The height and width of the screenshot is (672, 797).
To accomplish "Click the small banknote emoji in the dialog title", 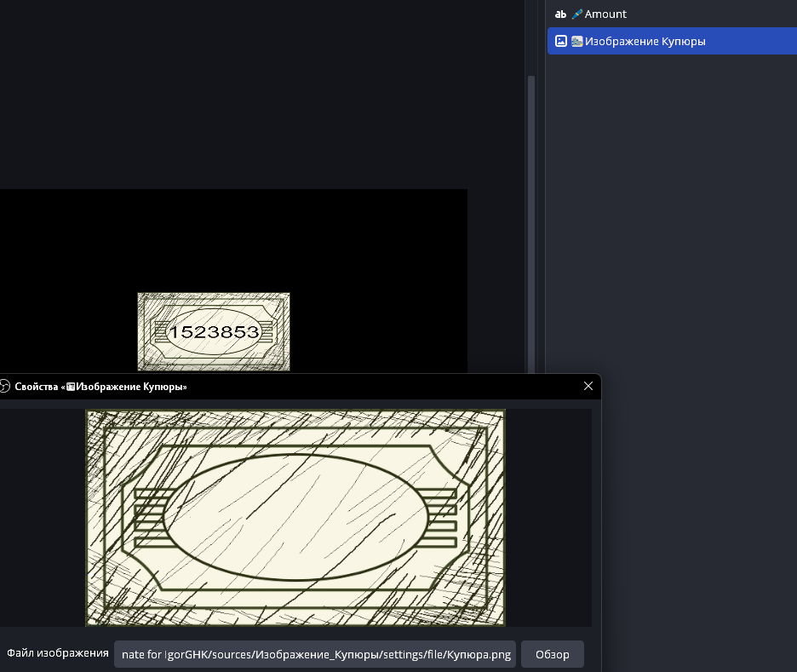I will 71,387.
